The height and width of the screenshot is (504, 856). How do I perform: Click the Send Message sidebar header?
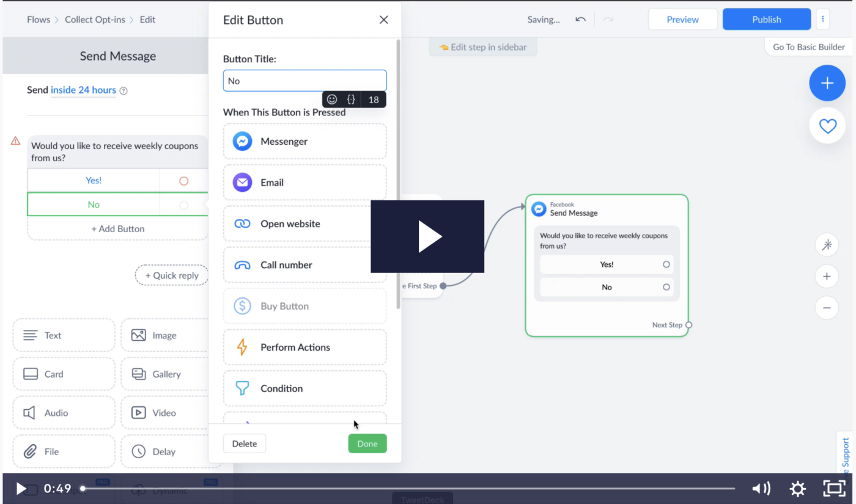point(118,56)
